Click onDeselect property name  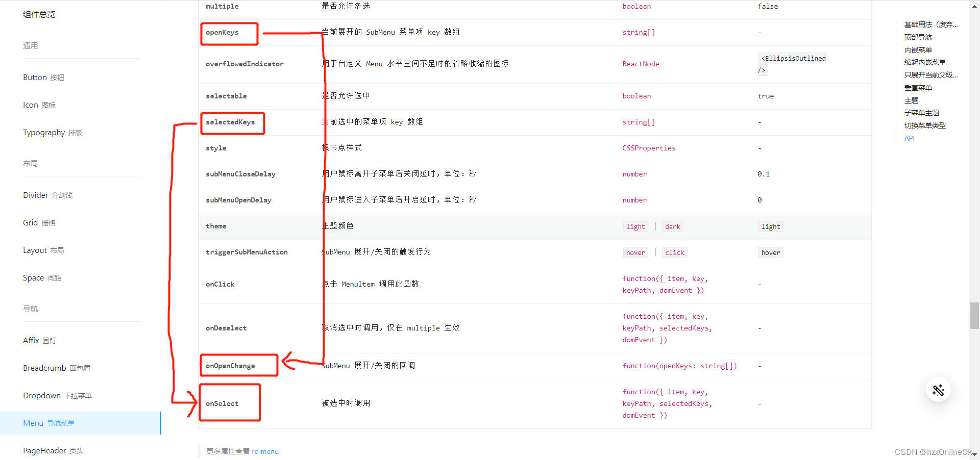pyautogui.click(x=226, y=328)
